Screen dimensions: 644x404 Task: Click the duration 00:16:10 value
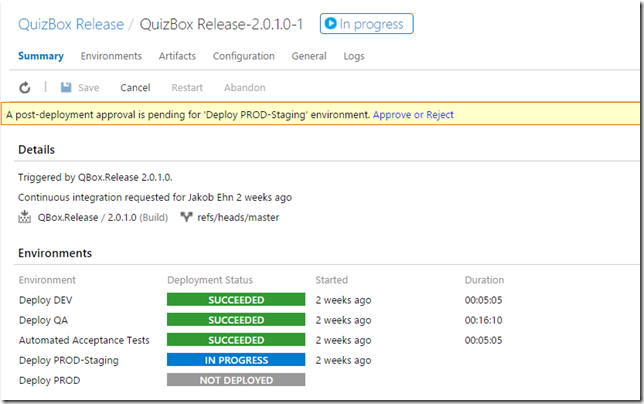[x=483, y=320]
